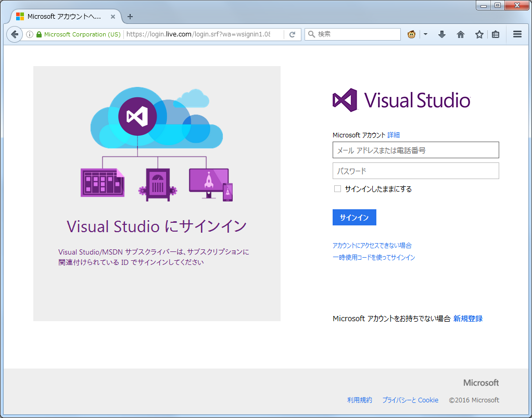Check the サインインしたままにする checkbox
This screenshot has width=532, height=418.
pyautogui.click(x=337, y=189)
